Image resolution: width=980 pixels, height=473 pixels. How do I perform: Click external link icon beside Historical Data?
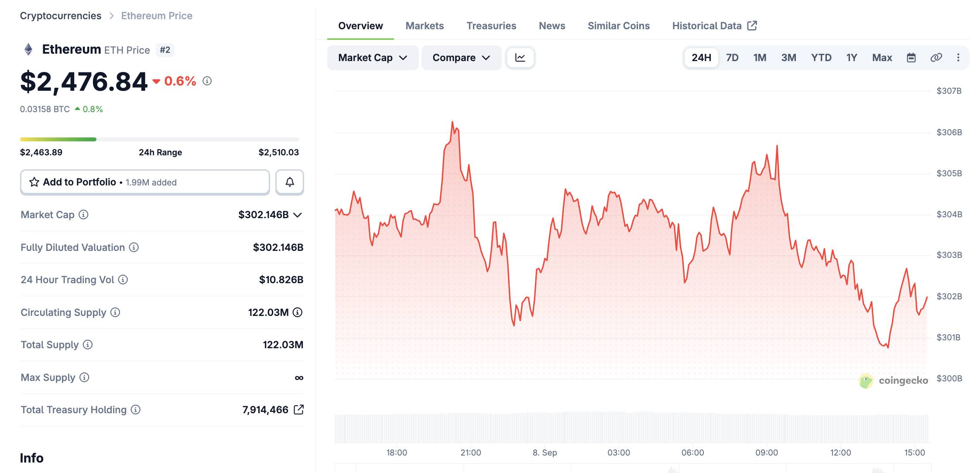point(752,25)
